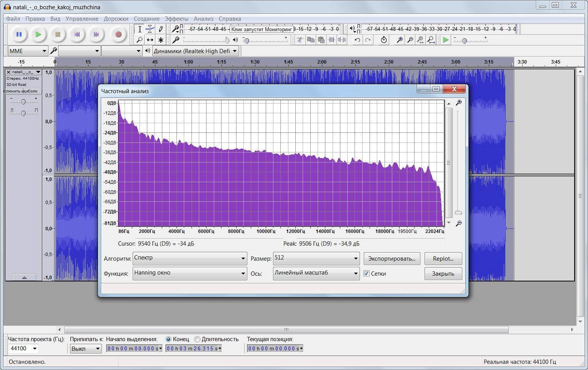Screen dimensions: 588x370
Task: Zoom in on the frequency analysis graph
Action: coord(458,103)
